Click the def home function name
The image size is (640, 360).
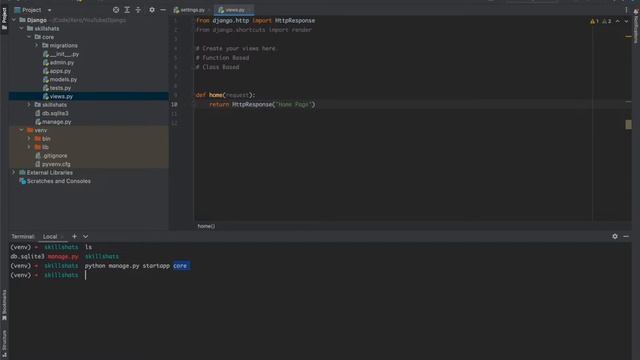[216, 95]
